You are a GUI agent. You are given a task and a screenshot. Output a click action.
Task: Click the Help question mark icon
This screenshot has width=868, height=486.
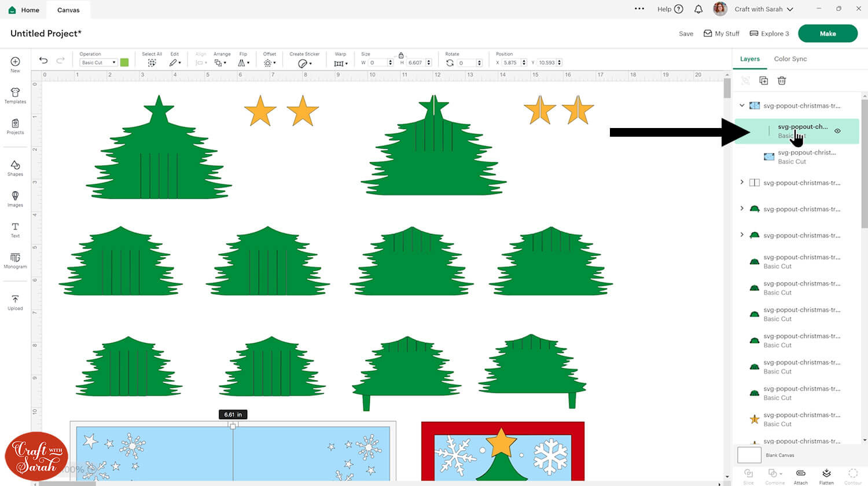679,9
